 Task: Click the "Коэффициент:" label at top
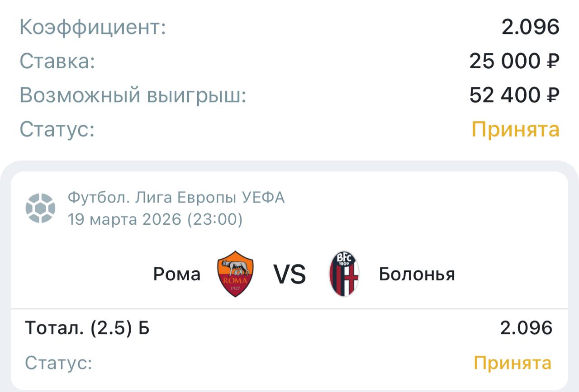click(x=93, y=28)
